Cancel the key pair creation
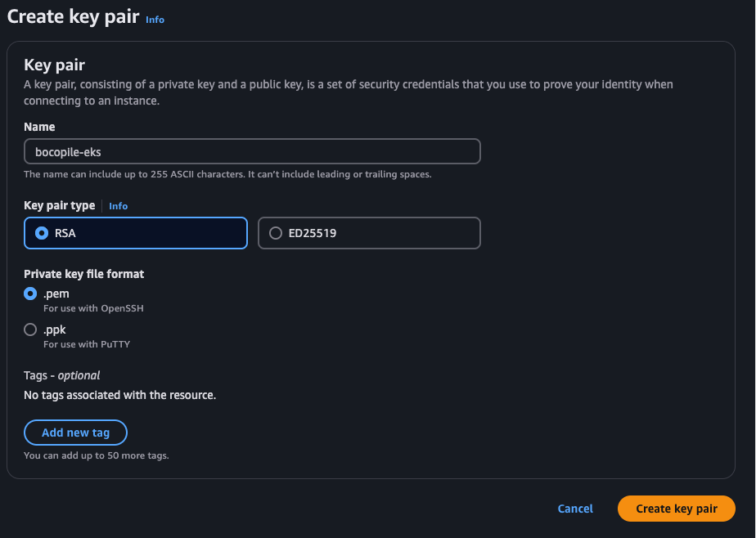This screenshot has height=538, width=756. 575,509
